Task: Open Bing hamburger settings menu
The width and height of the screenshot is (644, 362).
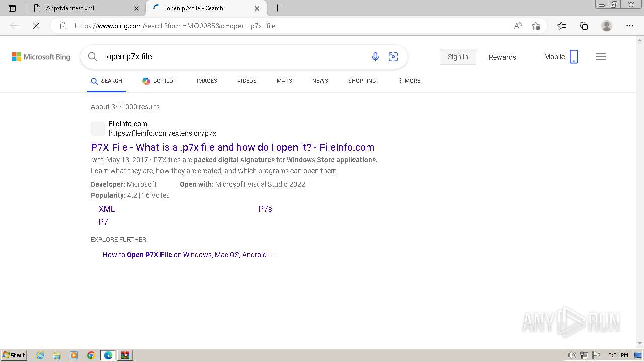Action: (x=601, y=57)
